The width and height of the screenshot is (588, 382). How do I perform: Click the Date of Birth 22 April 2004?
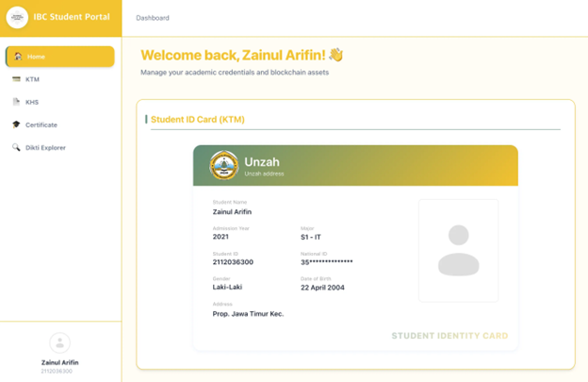click(x=322, y=288)
